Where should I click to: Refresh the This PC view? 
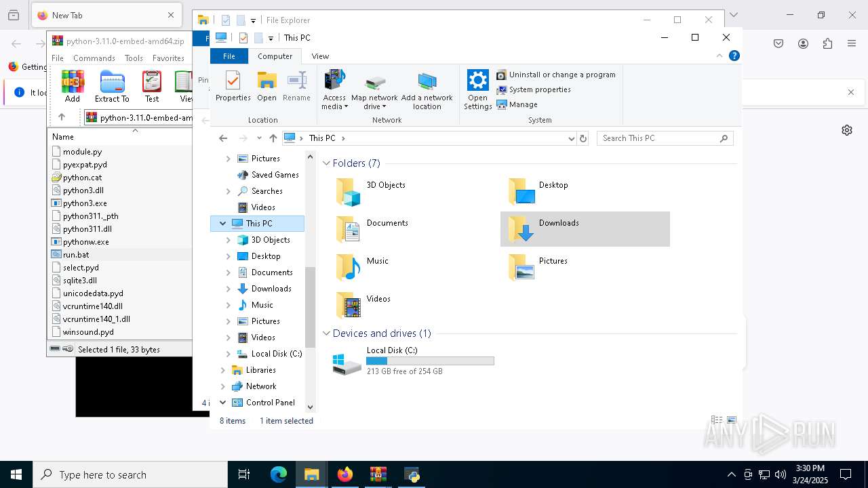tap(583, 138)
